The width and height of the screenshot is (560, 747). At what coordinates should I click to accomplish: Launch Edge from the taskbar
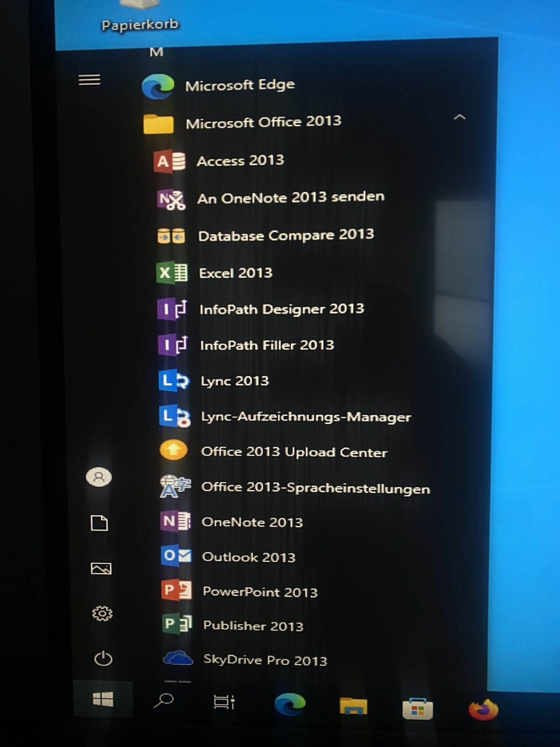pyautogui.click(x=290, y=705)
